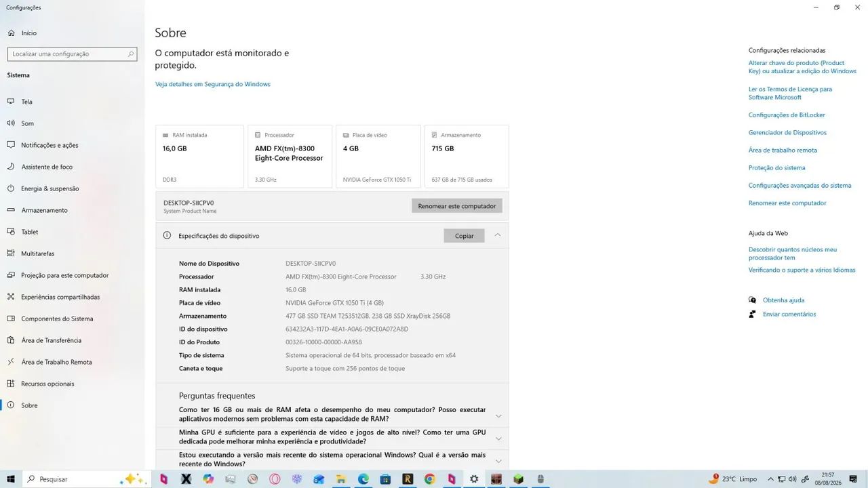Open the purple snowflake app on the taskbar
The height and width of the screenshot is (488, 868).
[x=297, y=479]
